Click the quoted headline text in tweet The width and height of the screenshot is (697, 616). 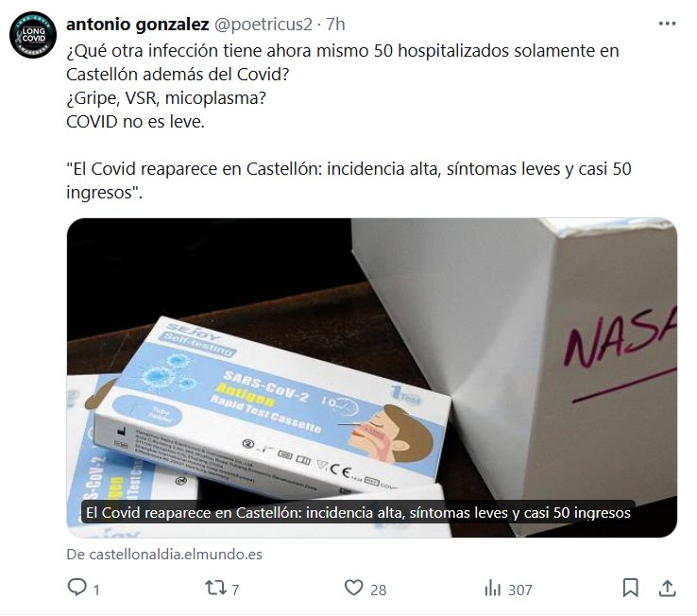point(348,180)
